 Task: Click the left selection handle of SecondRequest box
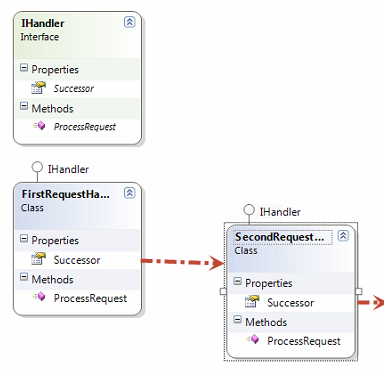(223, 291)
